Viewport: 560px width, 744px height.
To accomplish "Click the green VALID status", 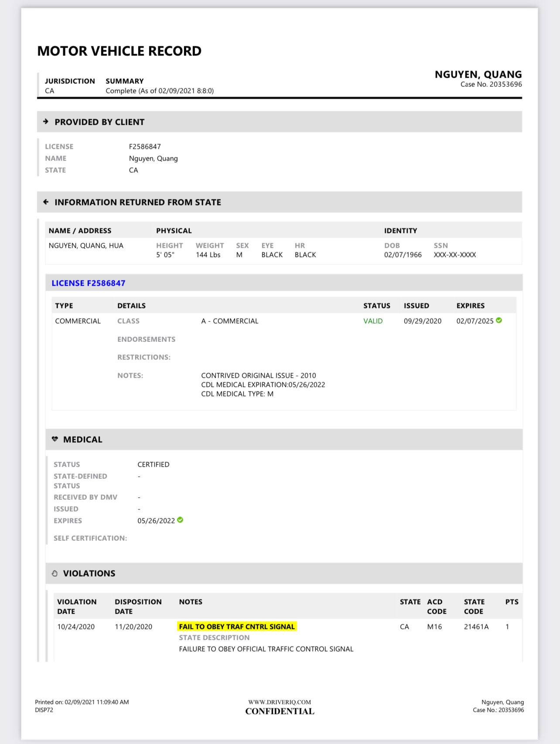I will point(373,321).
